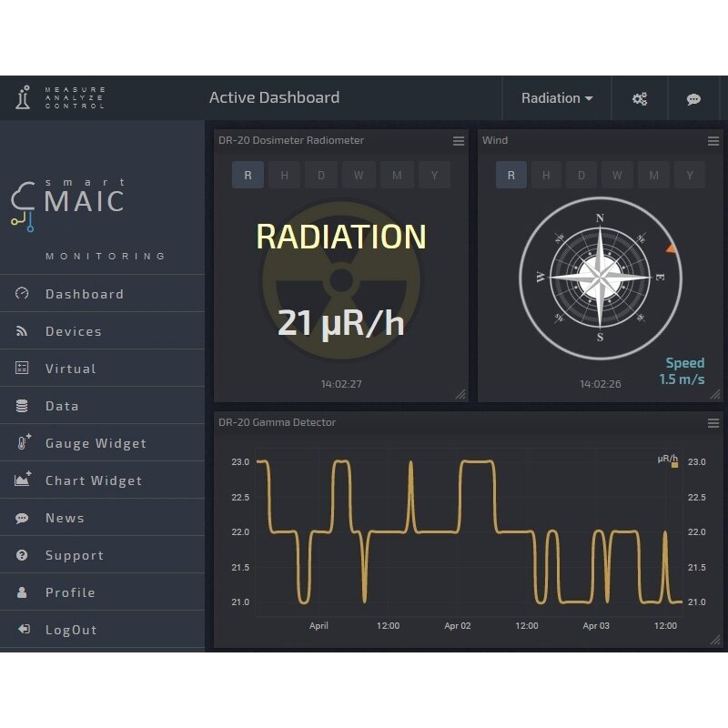Open the chat messages icon in header

693,99
